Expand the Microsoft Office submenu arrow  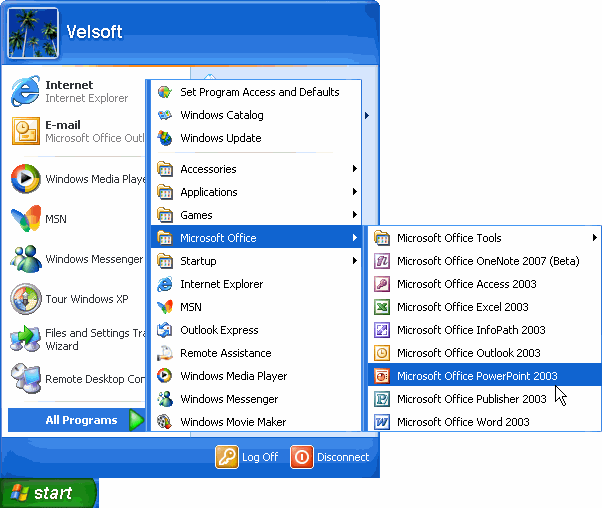click(x=355, y=238)
